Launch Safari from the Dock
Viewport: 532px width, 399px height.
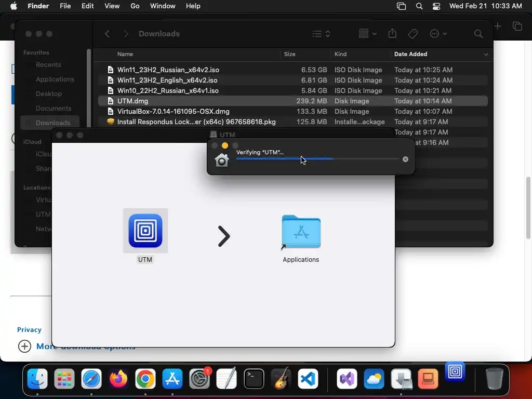91,379
